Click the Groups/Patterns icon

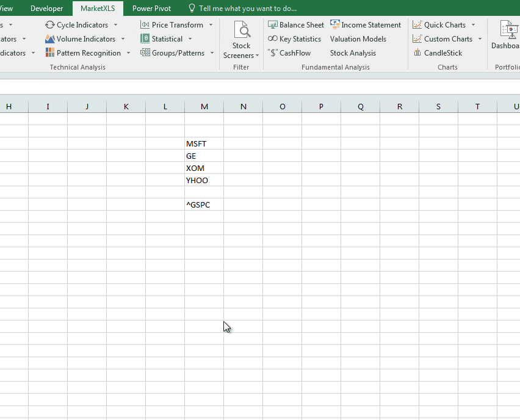tap(145, 52)
